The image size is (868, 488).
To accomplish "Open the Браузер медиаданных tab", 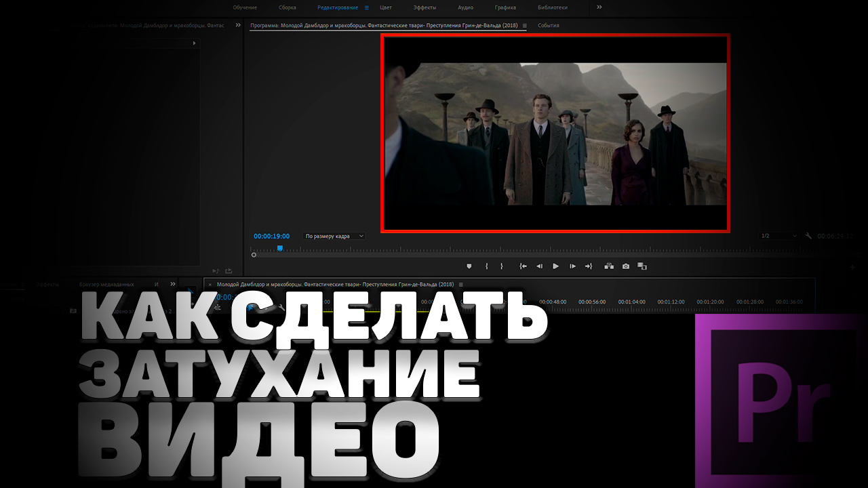I will point(106,284).
